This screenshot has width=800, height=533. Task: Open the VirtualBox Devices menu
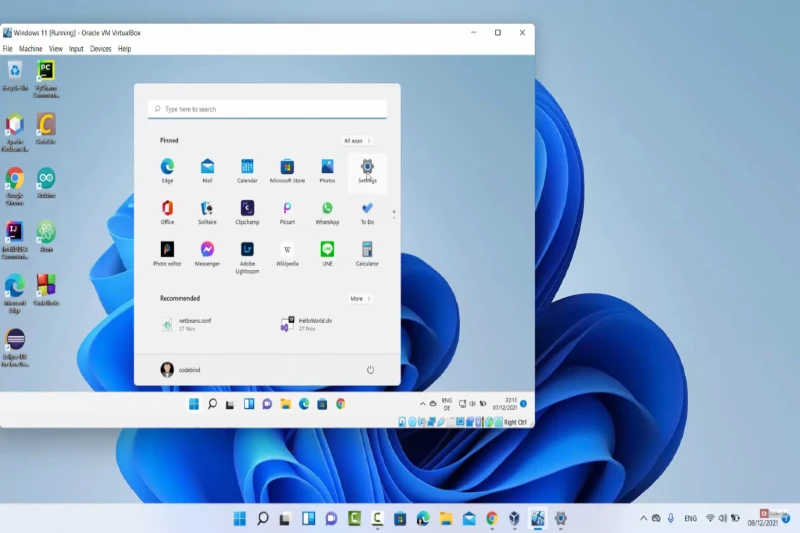[101, 49]
